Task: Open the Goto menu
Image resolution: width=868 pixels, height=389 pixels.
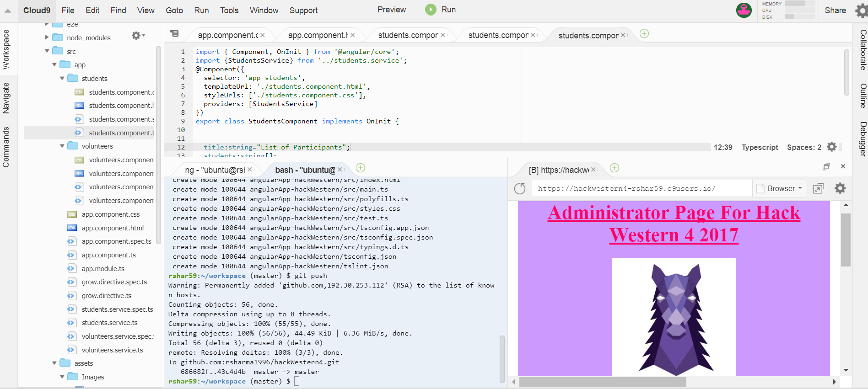Action: click(x=174, y=11)
